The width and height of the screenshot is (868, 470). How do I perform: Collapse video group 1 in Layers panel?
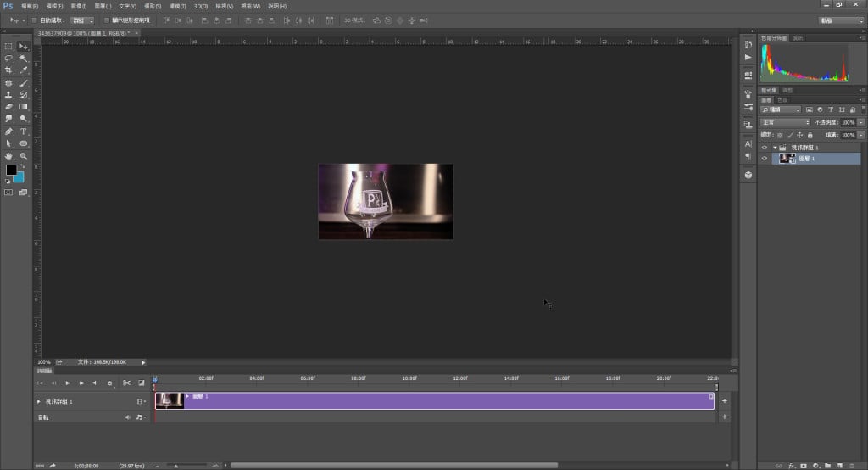[x=775, y=148]
